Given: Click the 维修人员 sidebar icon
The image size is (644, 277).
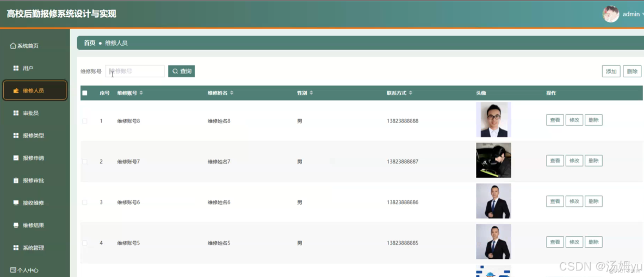Looking at the screenshot, I should [x=16, y=91].
